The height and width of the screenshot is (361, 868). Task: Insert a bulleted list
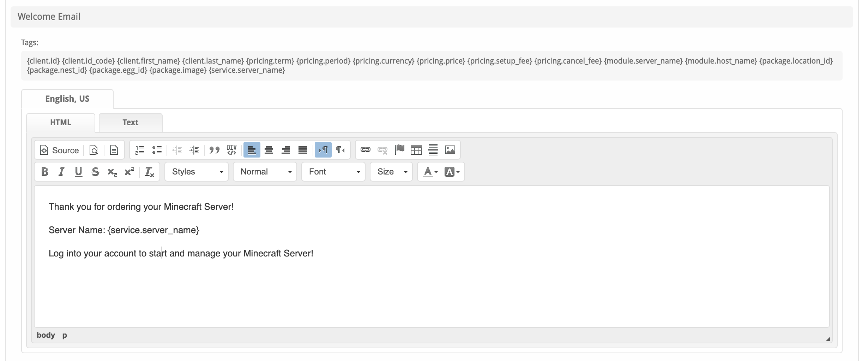(157, 150)
